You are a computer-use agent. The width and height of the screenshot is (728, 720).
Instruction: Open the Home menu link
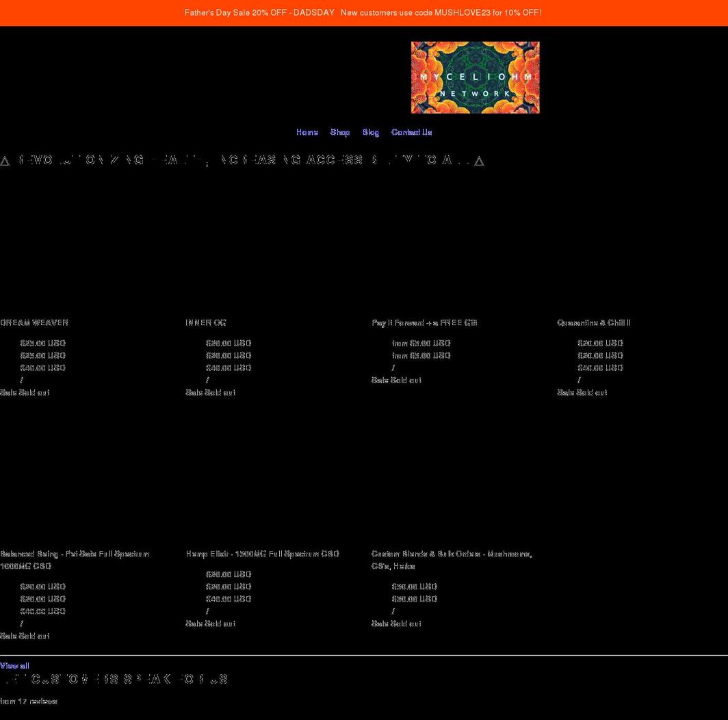click(x=307, y=132)
